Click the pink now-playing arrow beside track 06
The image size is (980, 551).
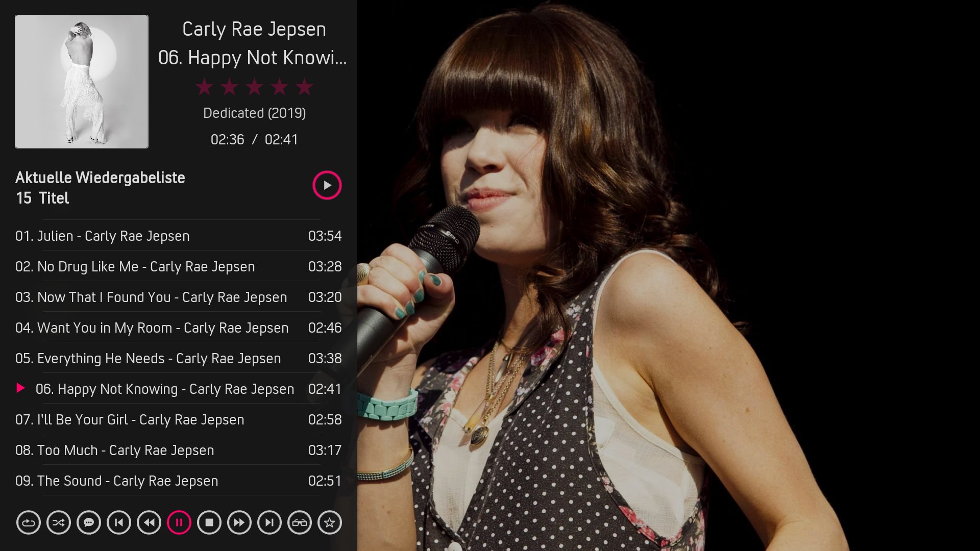pyautogui.click(x=21, y=388)
